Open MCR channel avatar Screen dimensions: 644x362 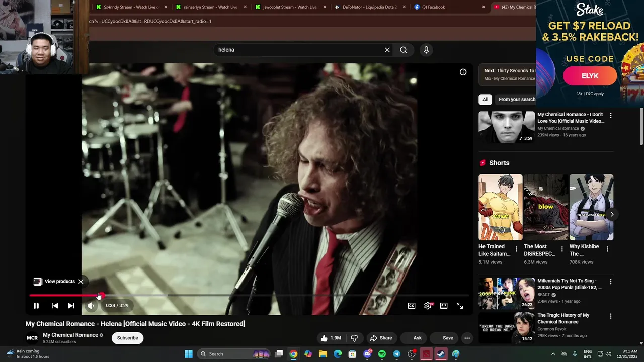tap(32, 338)
